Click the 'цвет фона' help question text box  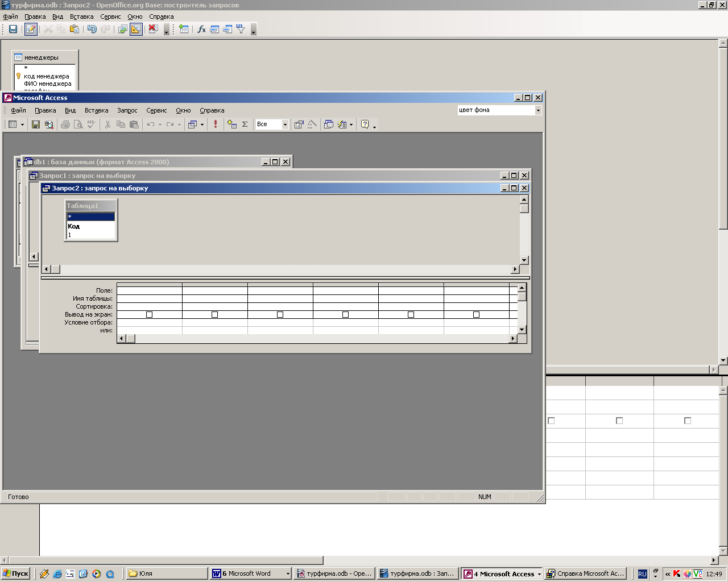[x=496, y=110]
